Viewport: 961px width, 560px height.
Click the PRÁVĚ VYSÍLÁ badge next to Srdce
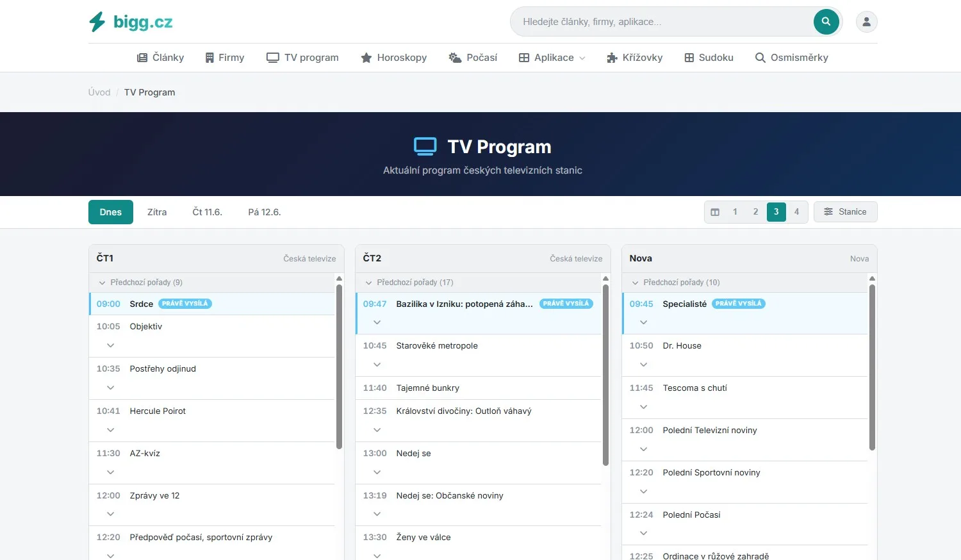tap(185, 304)
